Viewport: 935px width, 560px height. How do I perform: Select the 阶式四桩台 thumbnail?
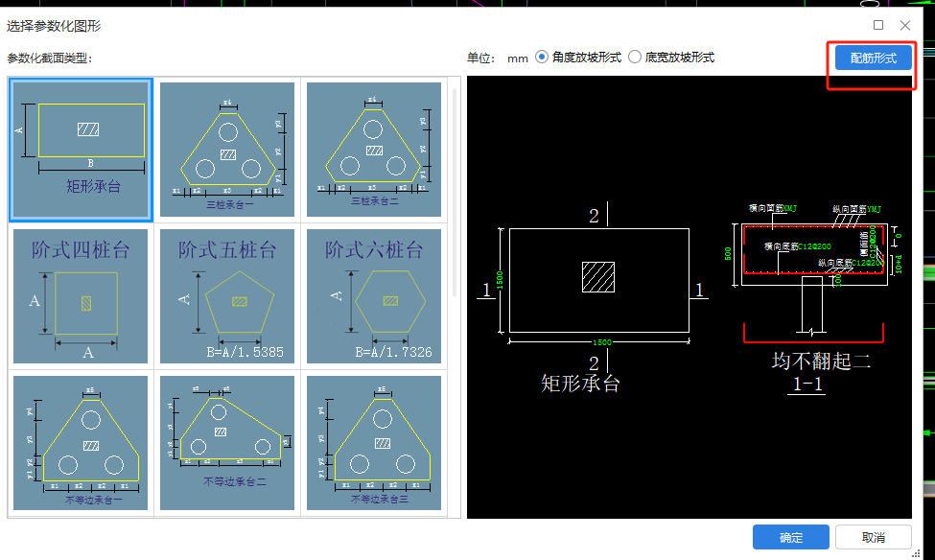click(81, 296)
